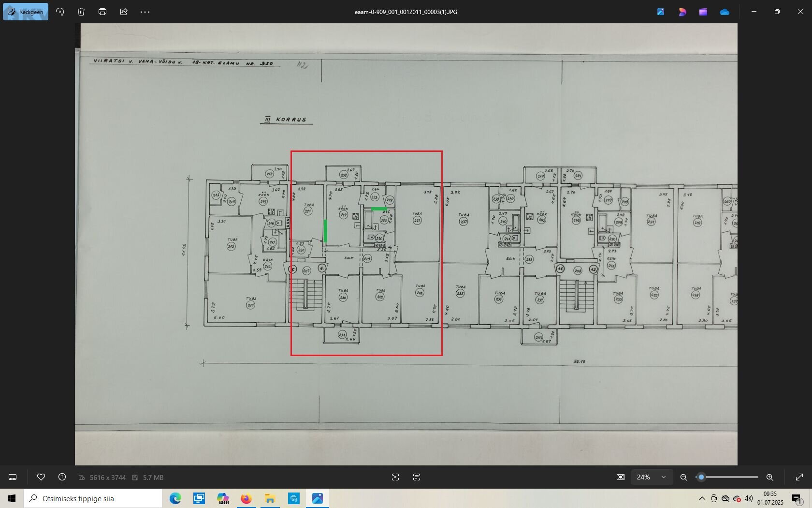The height and width of the screenshot is (508, 812).
Task: Open the Microsoft Designer icon
Action: 682,12
